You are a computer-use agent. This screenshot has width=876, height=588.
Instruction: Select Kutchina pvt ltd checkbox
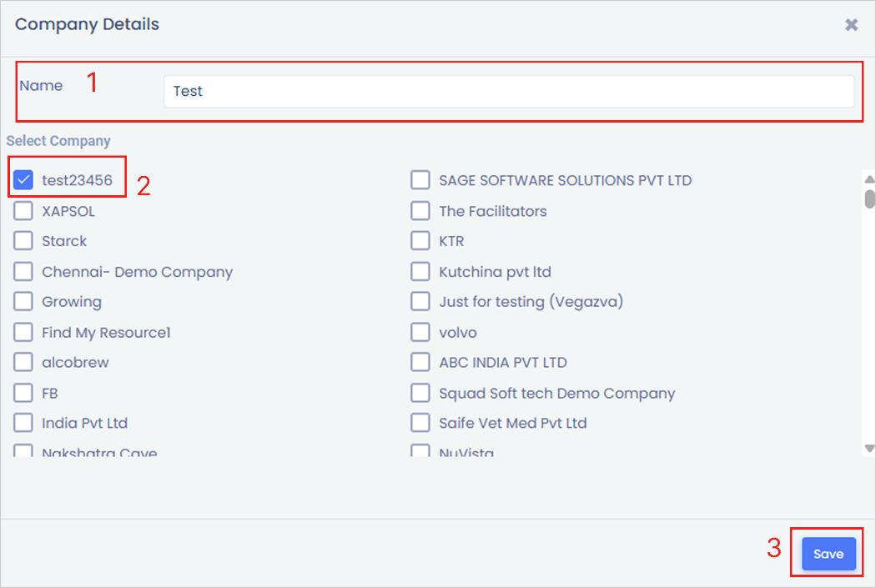coord(420,271)
